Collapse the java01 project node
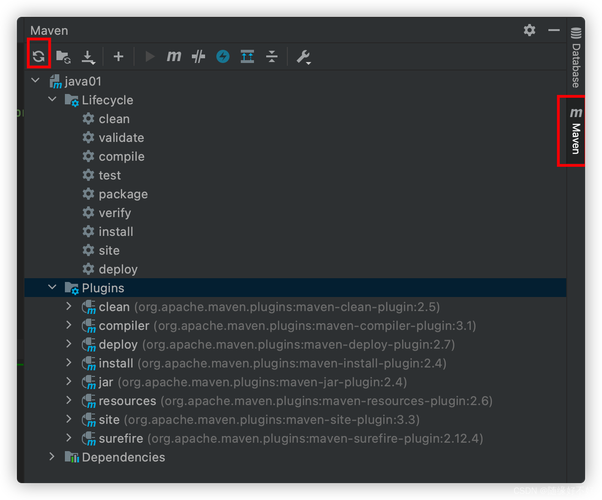602x500 pixels. (x=36, y=81)
